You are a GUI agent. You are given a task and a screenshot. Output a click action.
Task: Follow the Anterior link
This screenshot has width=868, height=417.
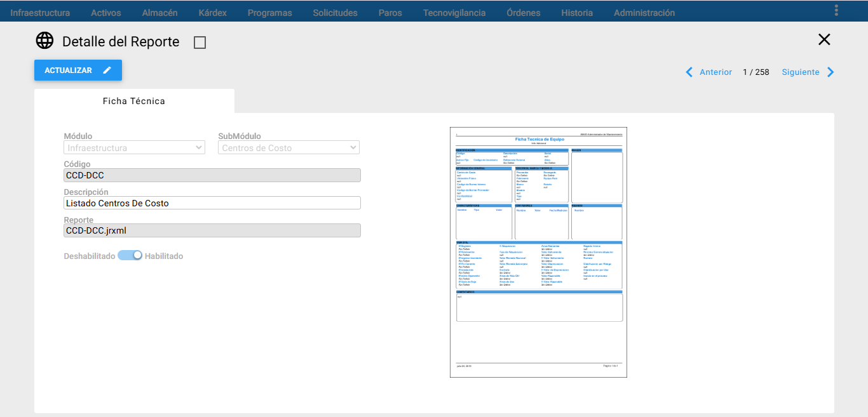715,72
